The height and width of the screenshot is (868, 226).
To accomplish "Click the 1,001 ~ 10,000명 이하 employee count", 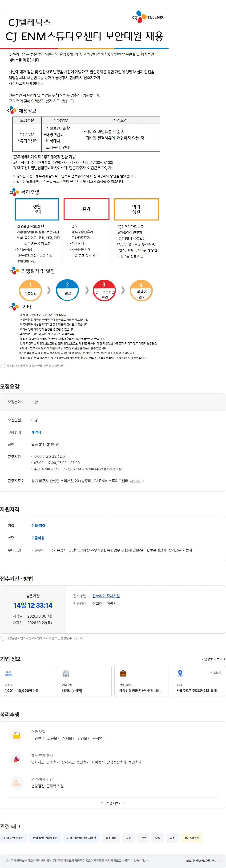I will [x=21, y=690].
